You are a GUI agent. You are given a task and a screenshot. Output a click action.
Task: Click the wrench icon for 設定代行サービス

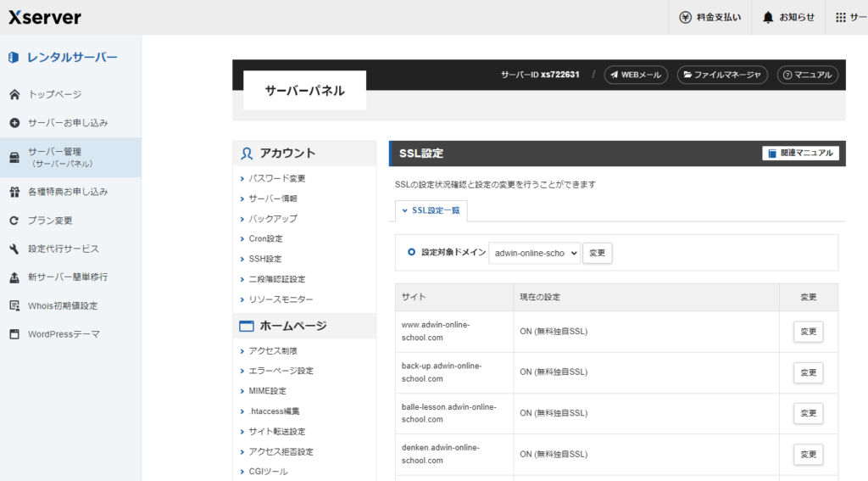14,249
